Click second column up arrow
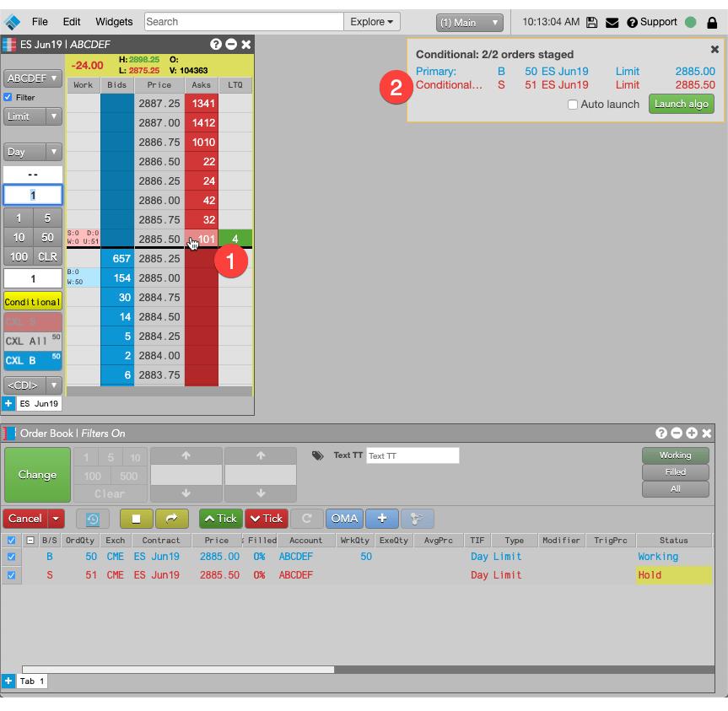This screenshot has height=711, width=728. (x=261, y=455)
